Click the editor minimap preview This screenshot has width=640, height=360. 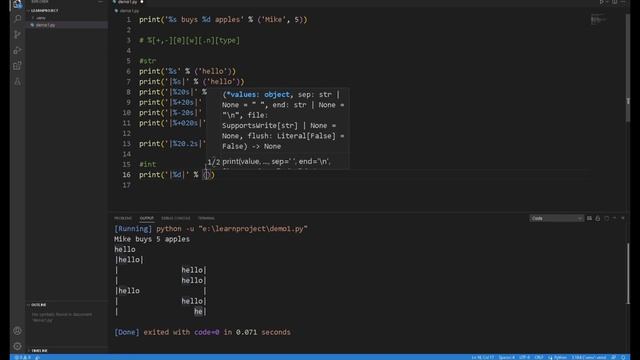[x=598, y=20]
